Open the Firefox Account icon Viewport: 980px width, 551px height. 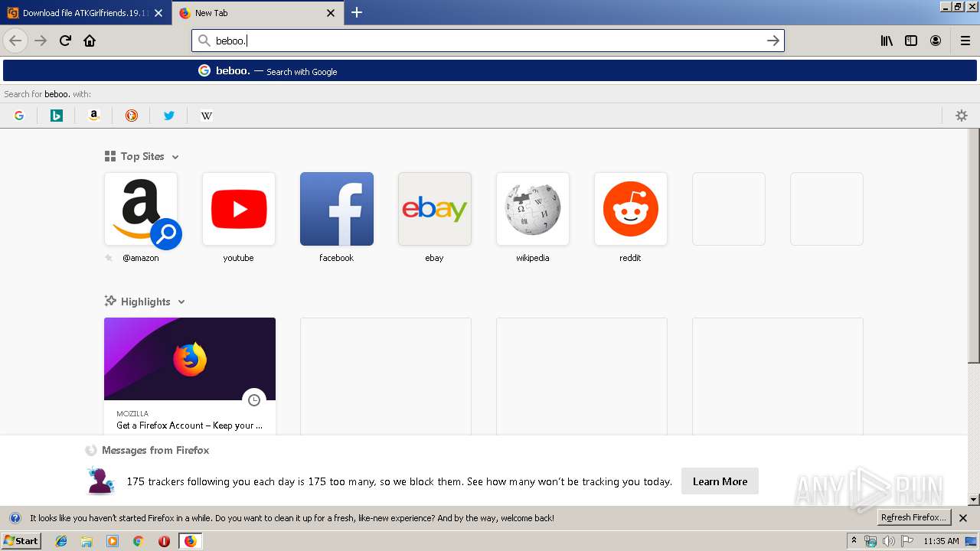click(936, 41)
